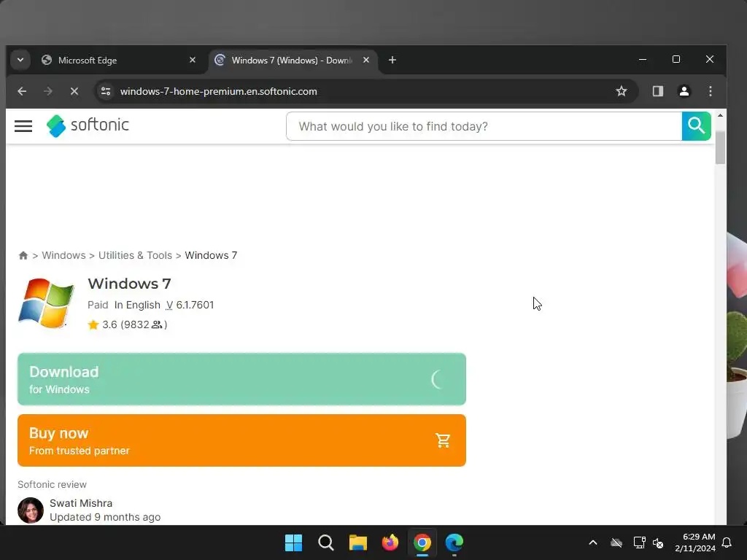The height and width of the screenshot is (560, 747).
Task: Click the shopping cart icon on Buy now
Action: click(x=443, y=440)
